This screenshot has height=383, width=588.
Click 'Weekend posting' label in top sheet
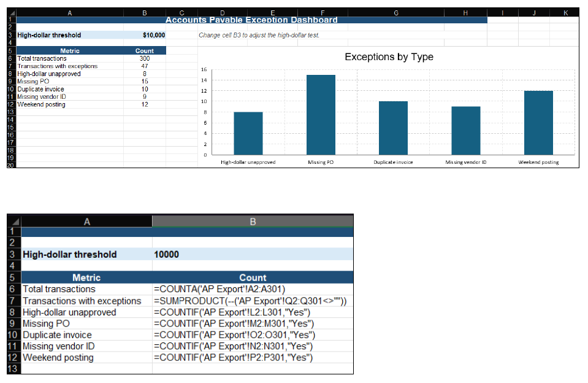41,104
